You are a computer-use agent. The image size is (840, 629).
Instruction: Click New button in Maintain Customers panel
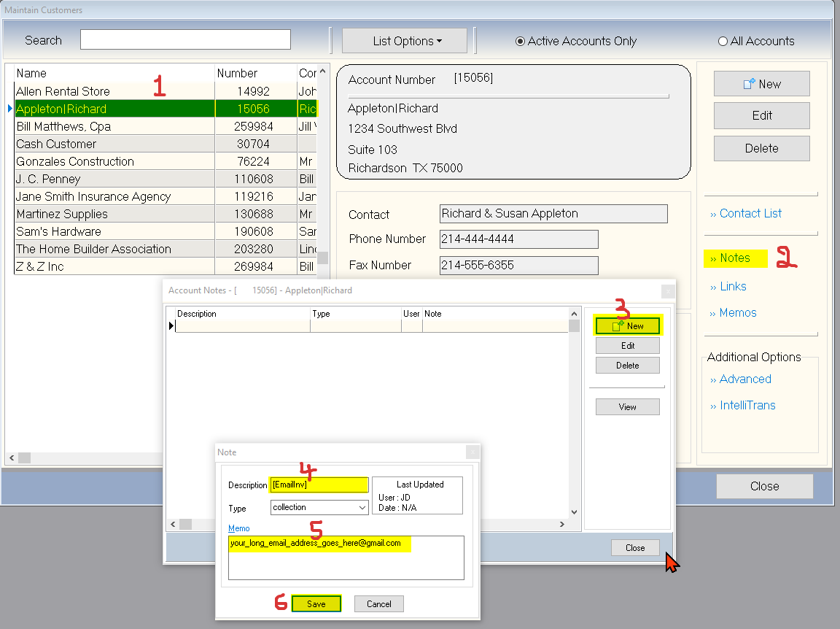tap(761, 84)
